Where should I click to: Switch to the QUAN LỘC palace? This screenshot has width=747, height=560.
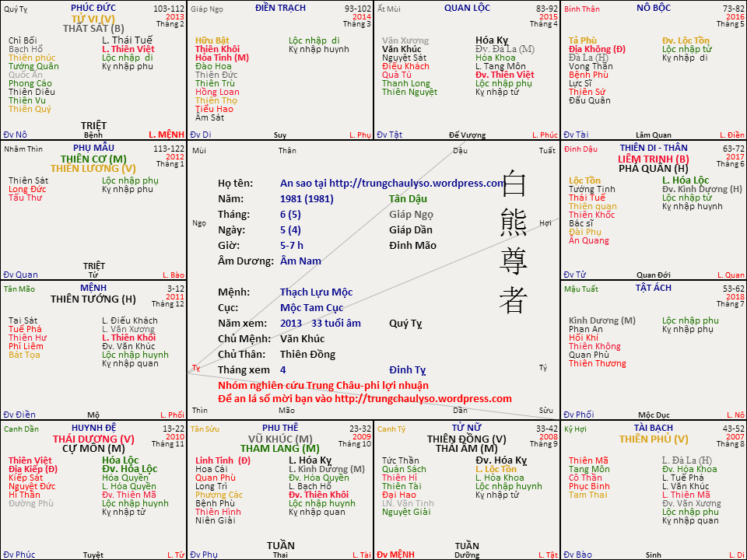(465, 7)
